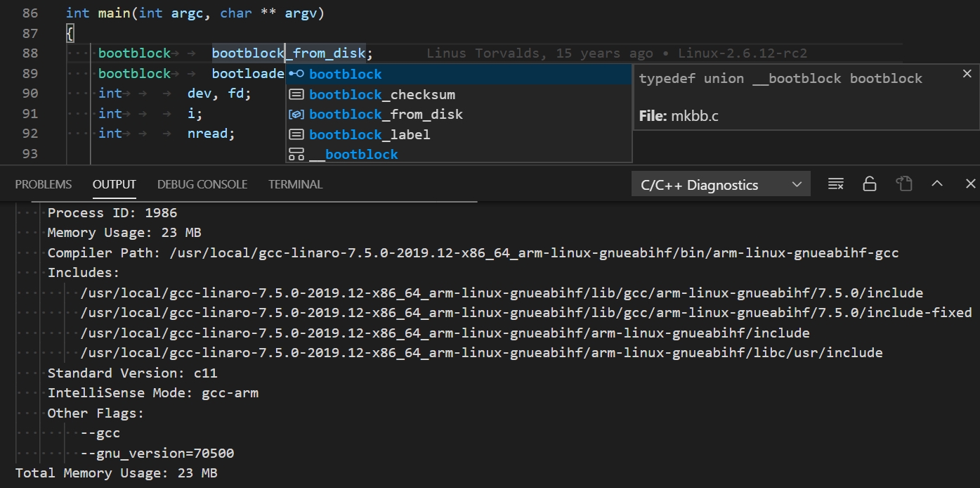Switch to the TERMINAL tab
The width and height of the screenshot is (980, 488).
295,184
